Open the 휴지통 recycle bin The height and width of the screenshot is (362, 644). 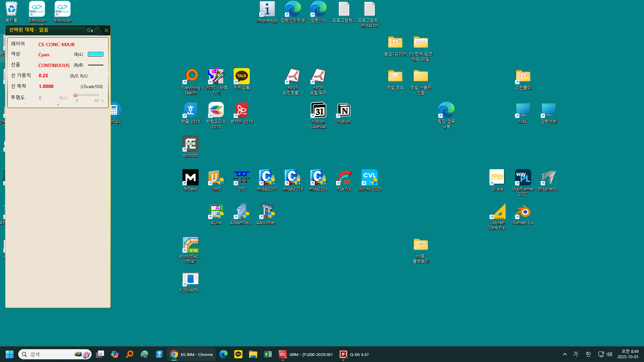click(11, 12)
